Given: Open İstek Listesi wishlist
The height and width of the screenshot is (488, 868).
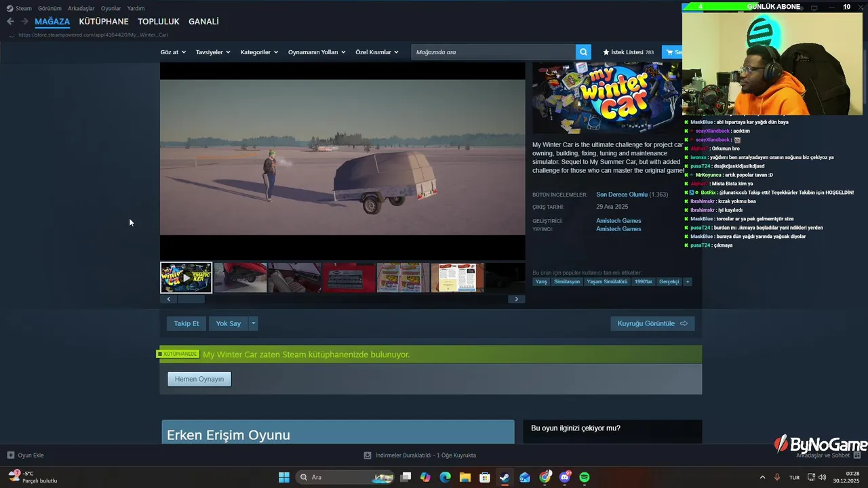Looking at the screenshot, I should (628, 52).
